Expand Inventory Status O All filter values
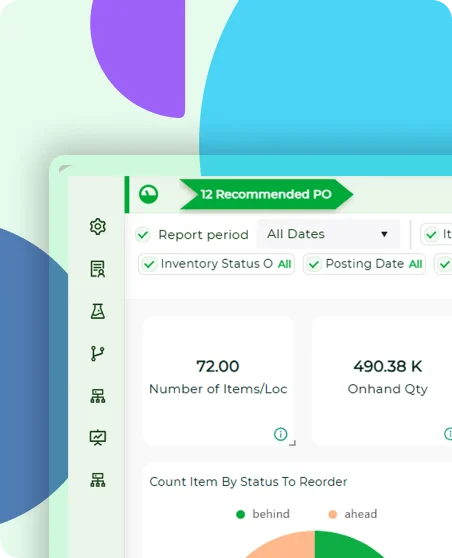 (x=284, y=264)
